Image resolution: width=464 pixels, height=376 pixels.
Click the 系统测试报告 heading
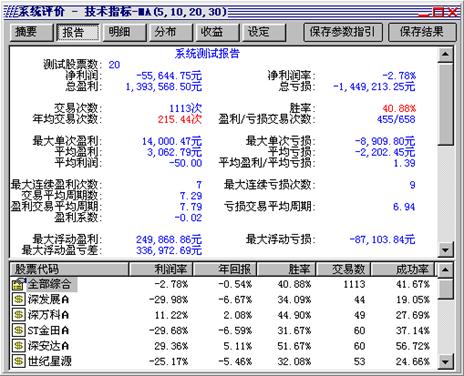click(x=207, y=54)
